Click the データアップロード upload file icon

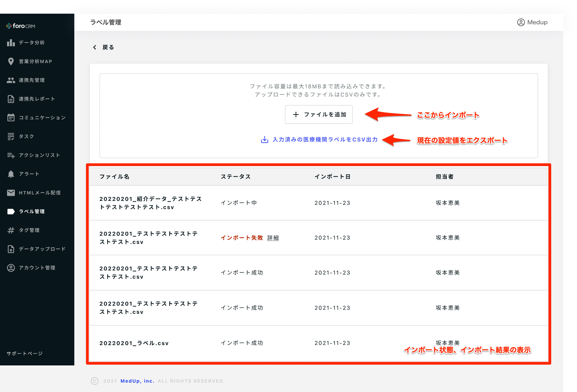(x=11, y=249)
